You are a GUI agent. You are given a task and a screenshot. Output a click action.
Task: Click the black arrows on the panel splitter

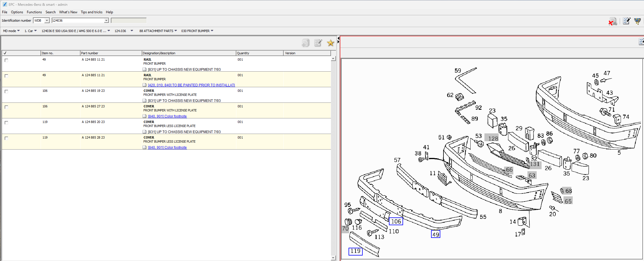click(338, 40)
